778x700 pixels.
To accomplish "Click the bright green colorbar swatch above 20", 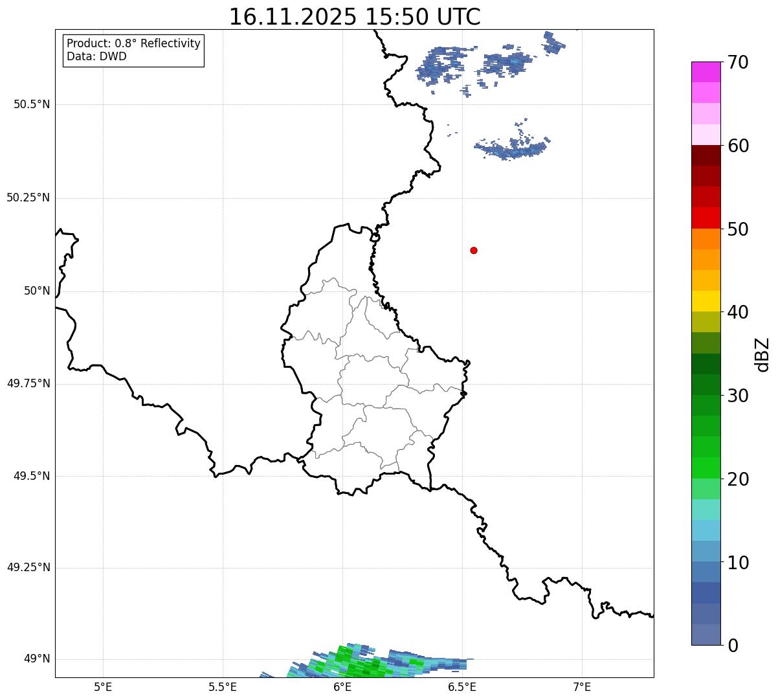I will (x=706, y=468).
